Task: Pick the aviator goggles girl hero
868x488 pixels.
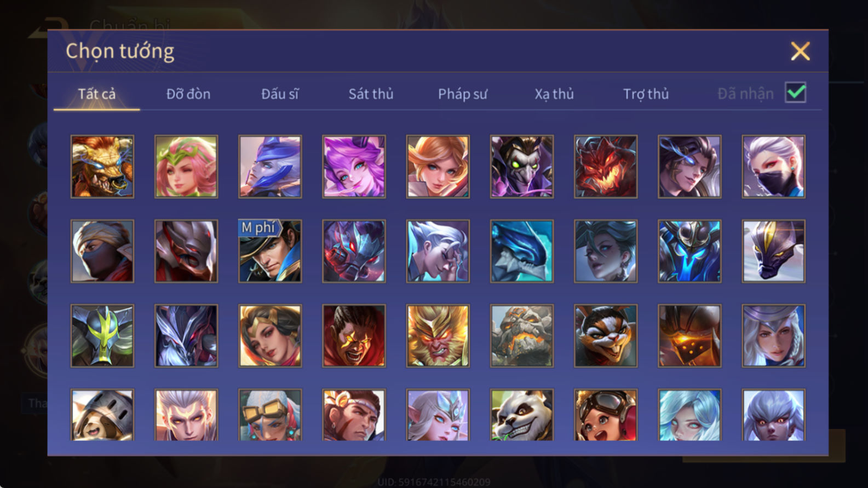Action: pos(606,415)
